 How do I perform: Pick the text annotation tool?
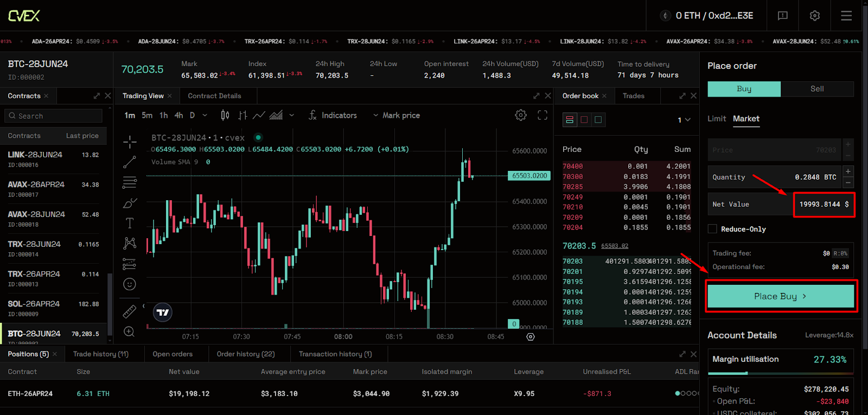coord(130,223)
